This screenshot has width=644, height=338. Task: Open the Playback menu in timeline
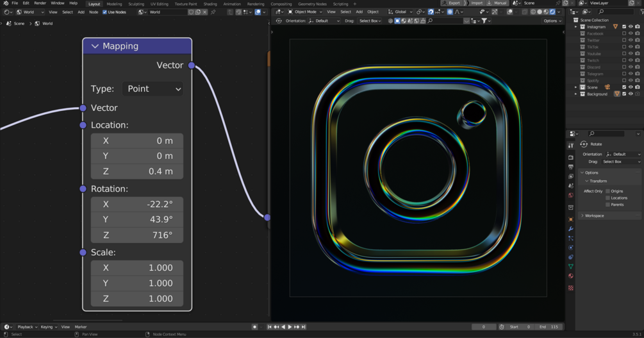click(x=27, y=327)
